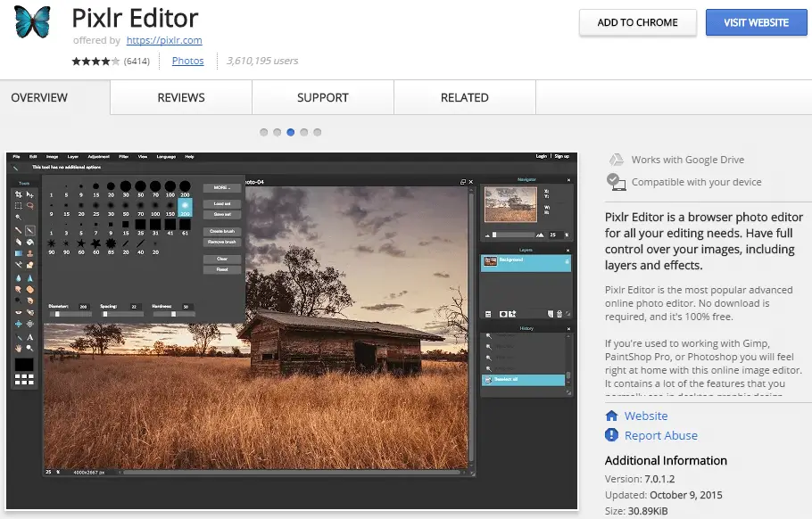The height and width of the screenshot is (519, 812).
Task: Click the Spacing slider handle
Action: point(105,314)
